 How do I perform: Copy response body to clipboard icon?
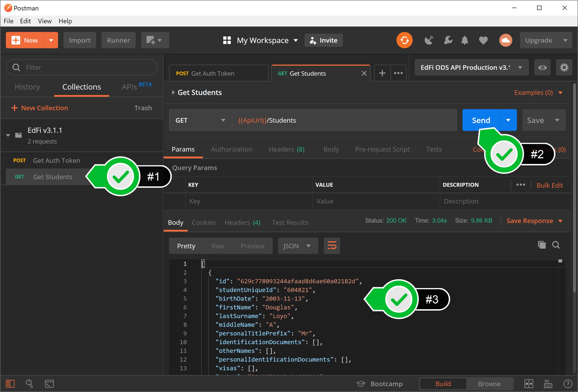[542, 245]
